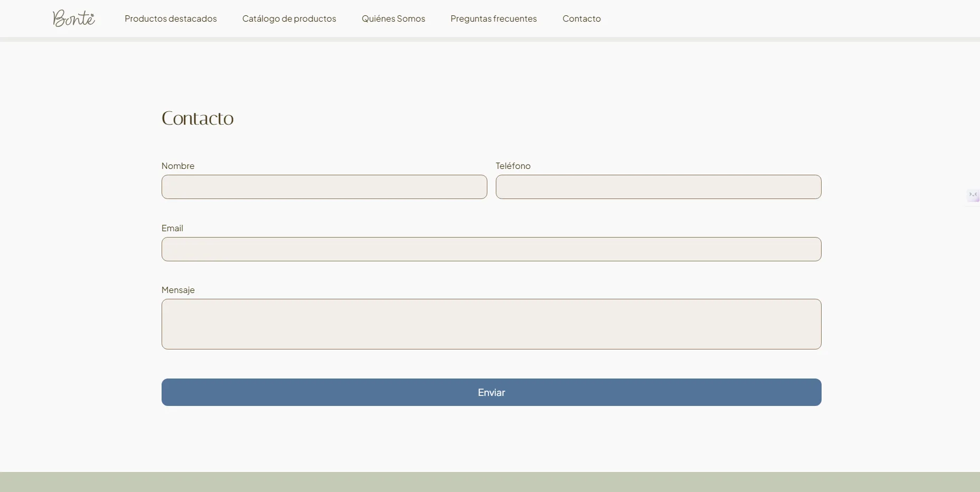
Task: Click the Email input field
Action: click(491, 249)
